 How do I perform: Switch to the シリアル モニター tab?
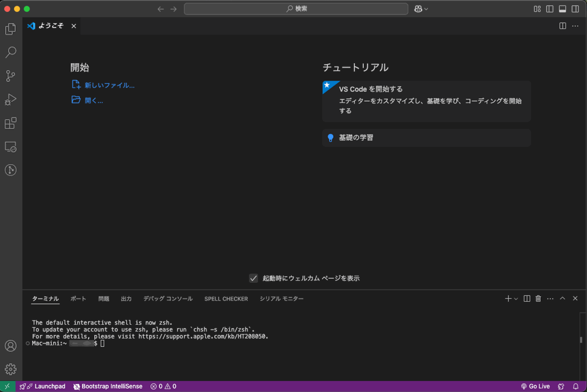[x=282, y=299]
